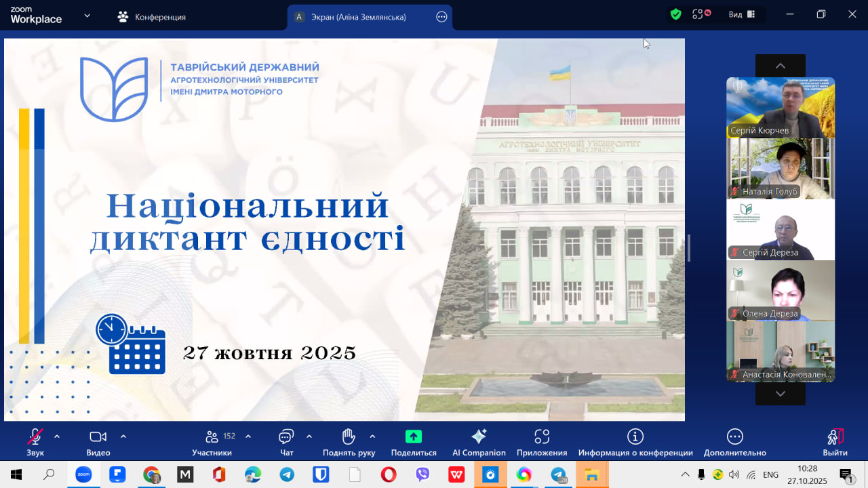Click the Zoom icon in the taskbar
The image size is (868, 488).
(x=83, y=474)
